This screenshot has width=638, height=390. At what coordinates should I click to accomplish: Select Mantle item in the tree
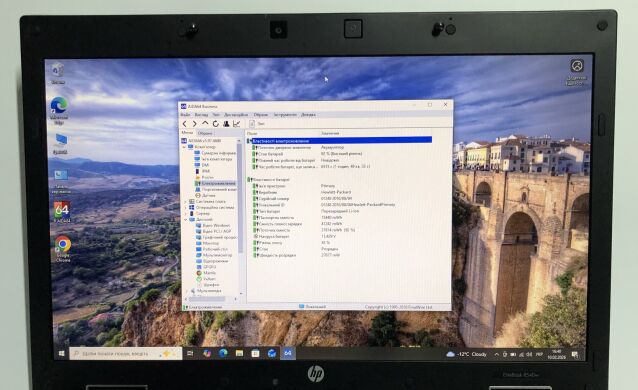(206, 273)
